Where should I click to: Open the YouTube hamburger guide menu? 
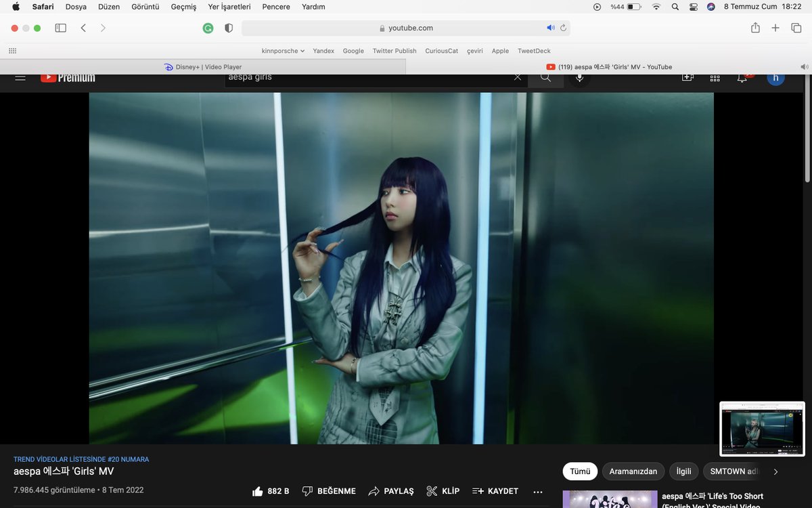coord(20,77)
